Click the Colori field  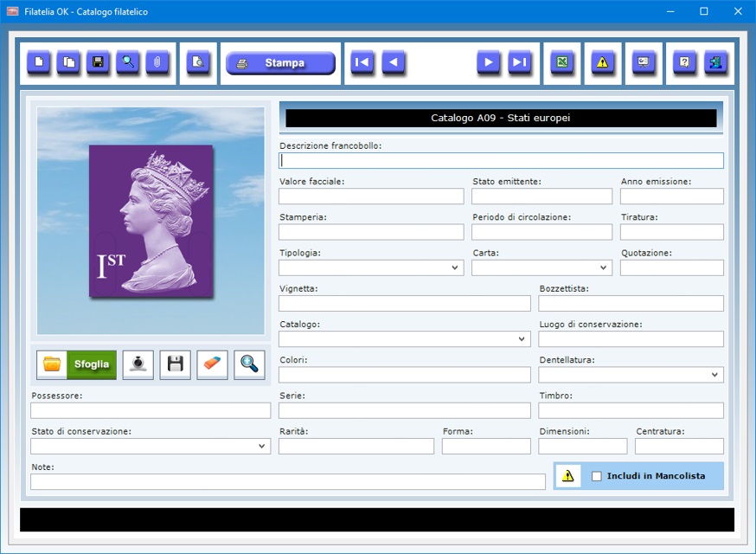coord(405,375)
